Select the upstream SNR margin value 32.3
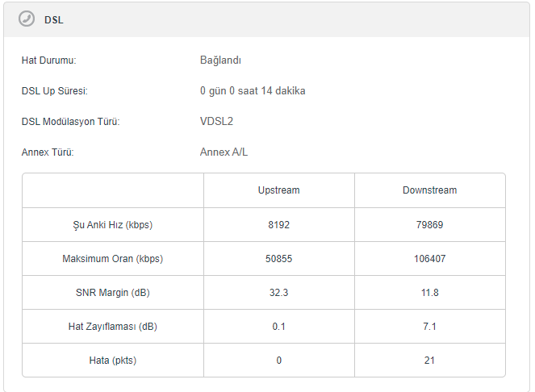The image size is (535, 392). coord(278,293)
